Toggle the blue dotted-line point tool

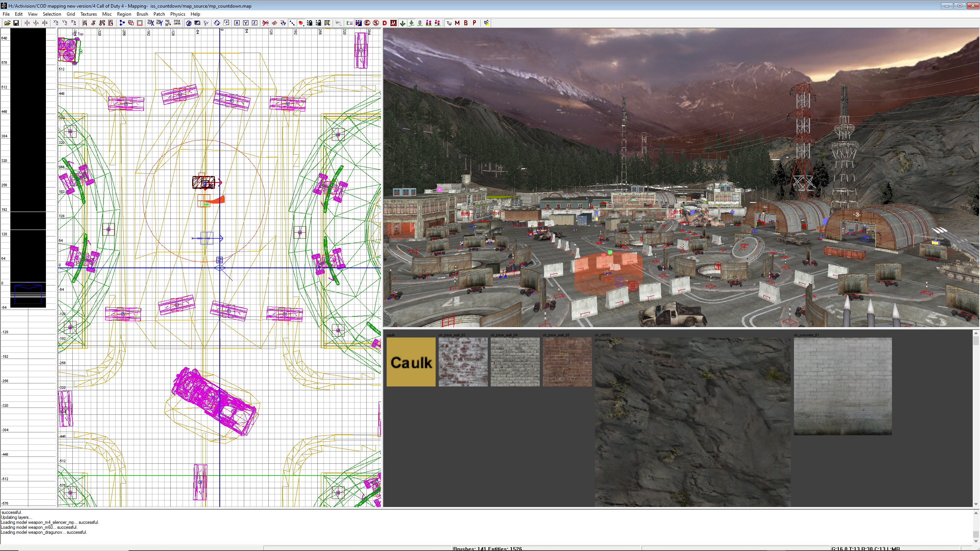click(x=292, y=23)
